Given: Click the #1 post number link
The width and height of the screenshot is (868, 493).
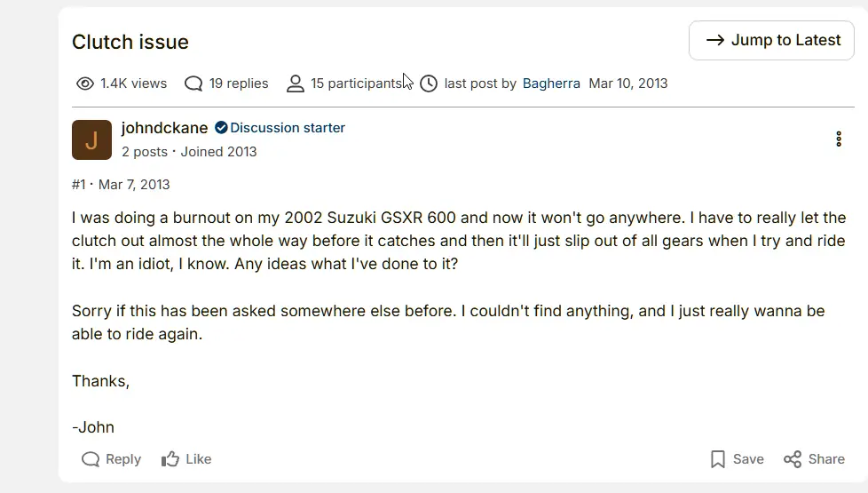Looking at the screenshot, I should 79,185.
